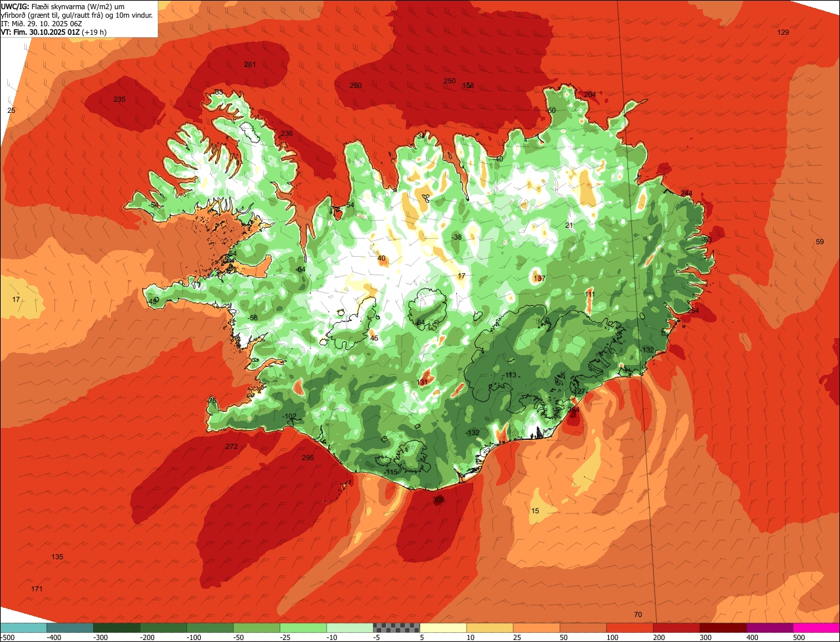This screenshot has height=642, width=840.
Task: Click the map value '236'
Action: point(287,133)
